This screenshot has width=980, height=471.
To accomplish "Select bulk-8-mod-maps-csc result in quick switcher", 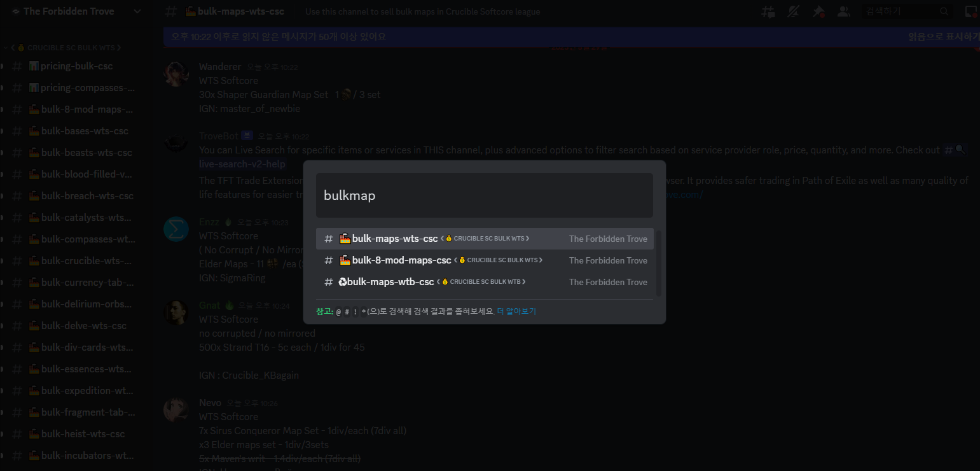I will 485,260.
